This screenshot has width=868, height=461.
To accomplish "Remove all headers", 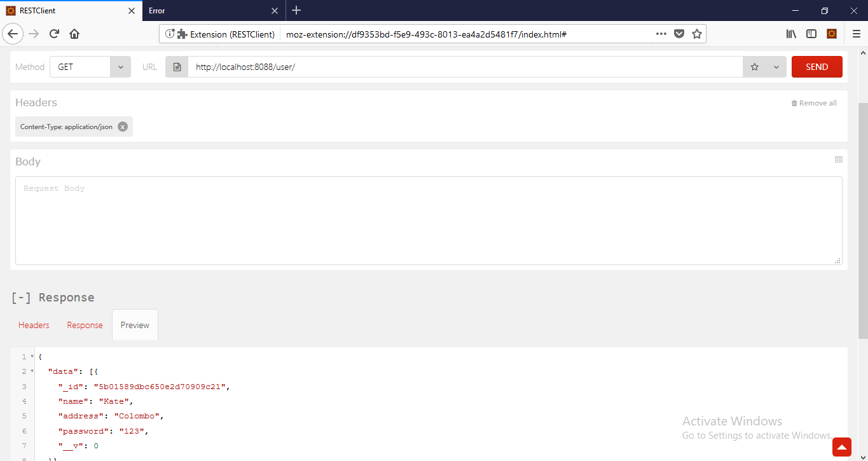I will (x=814, y=103).
